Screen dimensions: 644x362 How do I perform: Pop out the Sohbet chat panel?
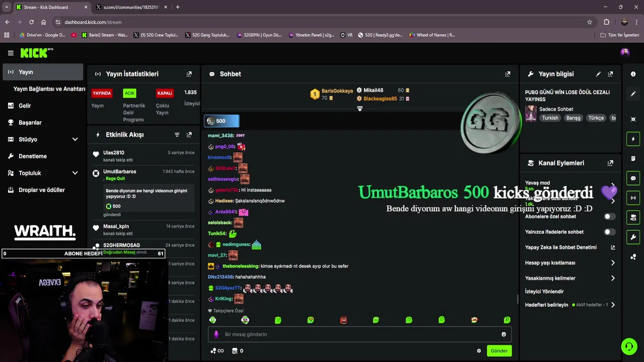pyautogui.click(x=508, y=74)
